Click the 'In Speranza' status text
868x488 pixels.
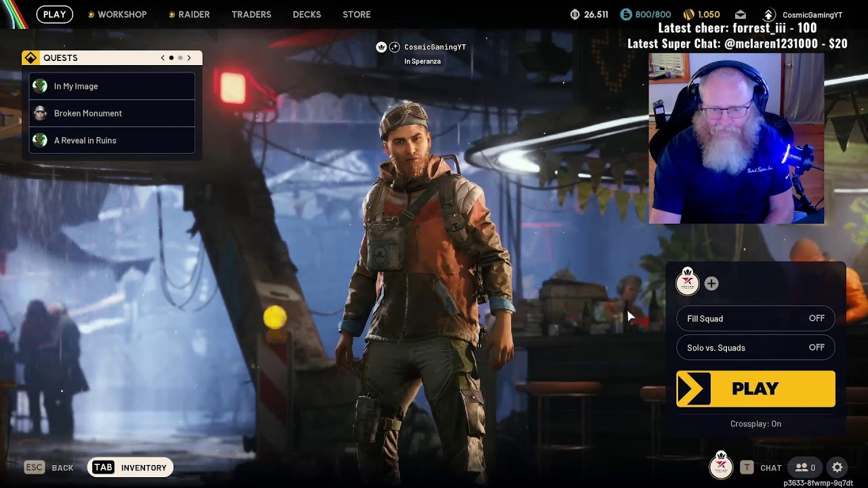422,61
